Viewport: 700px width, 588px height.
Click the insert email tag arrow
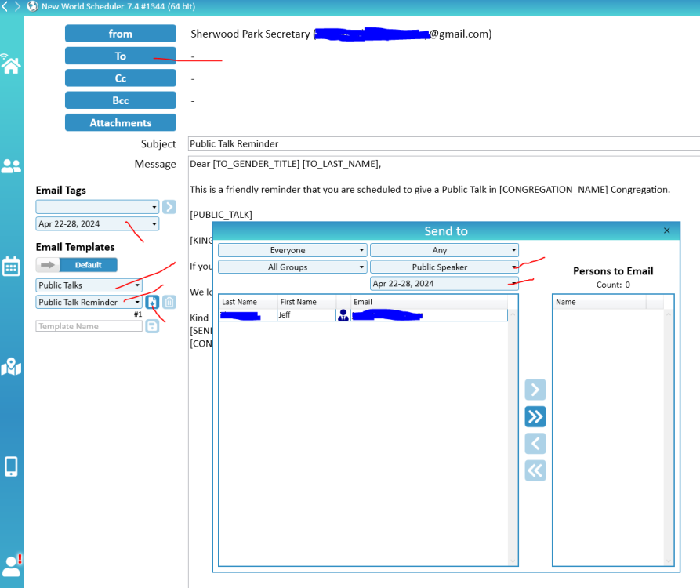[x=169, y=207]
